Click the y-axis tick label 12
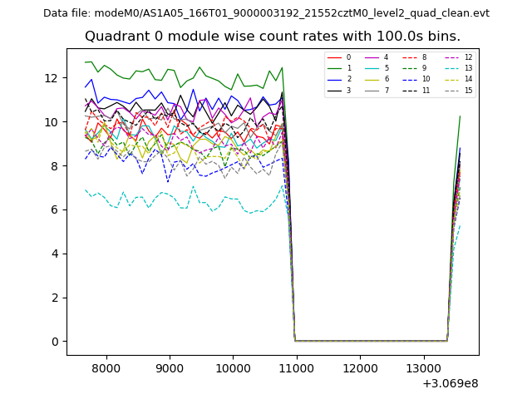 click(x=52, y=78)
